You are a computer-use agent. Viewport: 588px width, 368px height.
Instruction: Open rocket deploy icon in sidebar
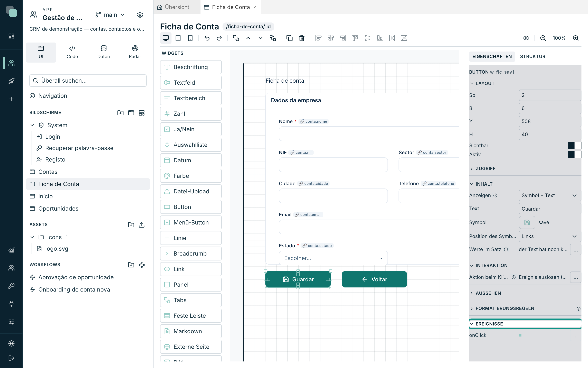(11, 81)
